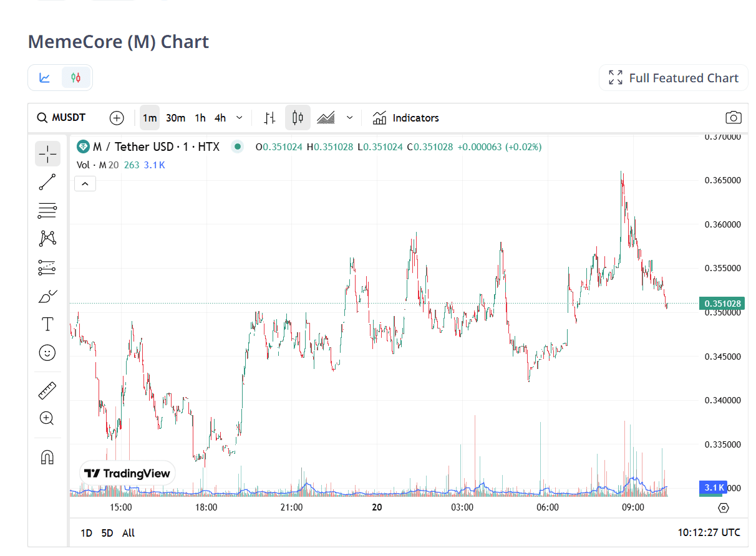Open the Full Featured Chart
Image resolution: width=756 pixels, height=556 pixels.
click(x=674, y=78)
